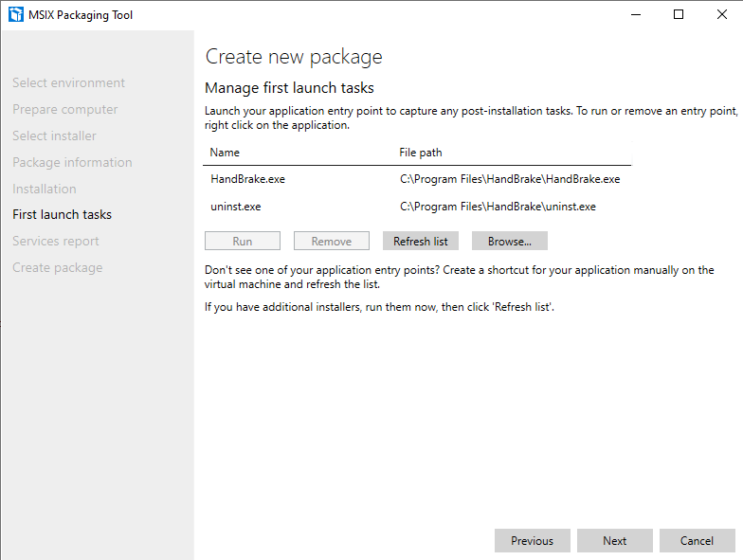Navigate to Package information step

(72, 162)
